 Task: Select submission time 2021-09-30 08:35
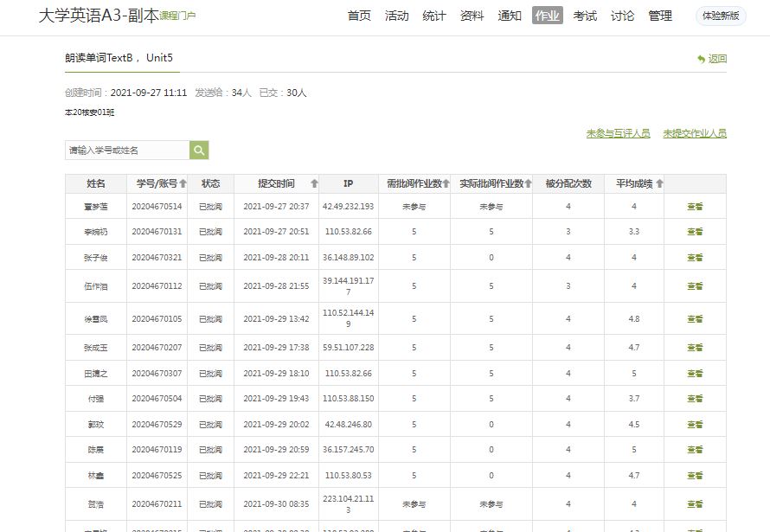(276, 504)
